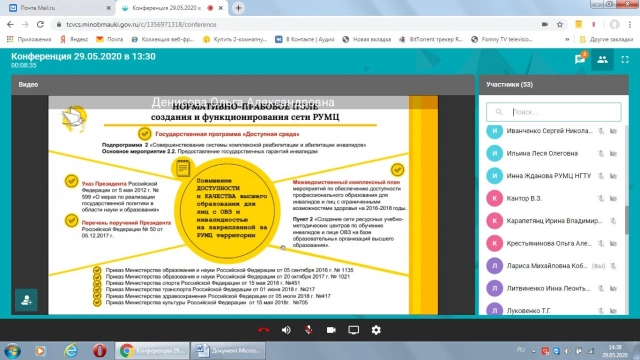The image size is (640, 360).
Task: Focus the participants search field
Action: click(553, 112)
